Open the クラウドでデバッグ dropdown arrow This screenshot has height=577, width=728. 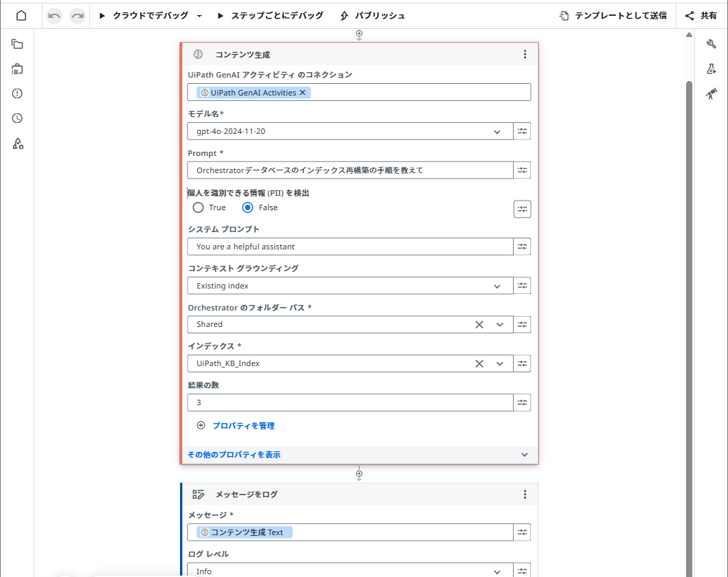click(200, 16)
